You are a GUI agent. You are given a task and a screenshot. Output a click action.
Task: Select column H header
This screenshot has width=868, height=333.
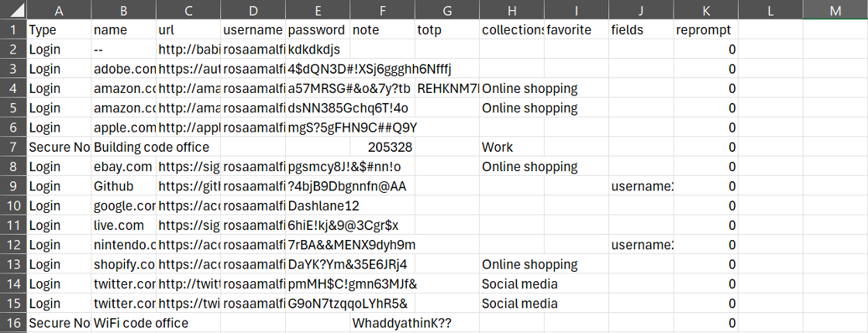coord(511,10)
